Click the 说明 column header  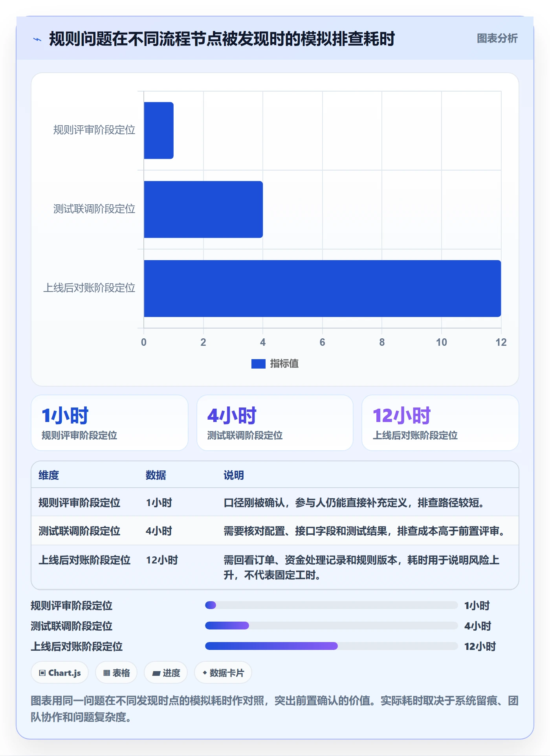pos(234,475)
